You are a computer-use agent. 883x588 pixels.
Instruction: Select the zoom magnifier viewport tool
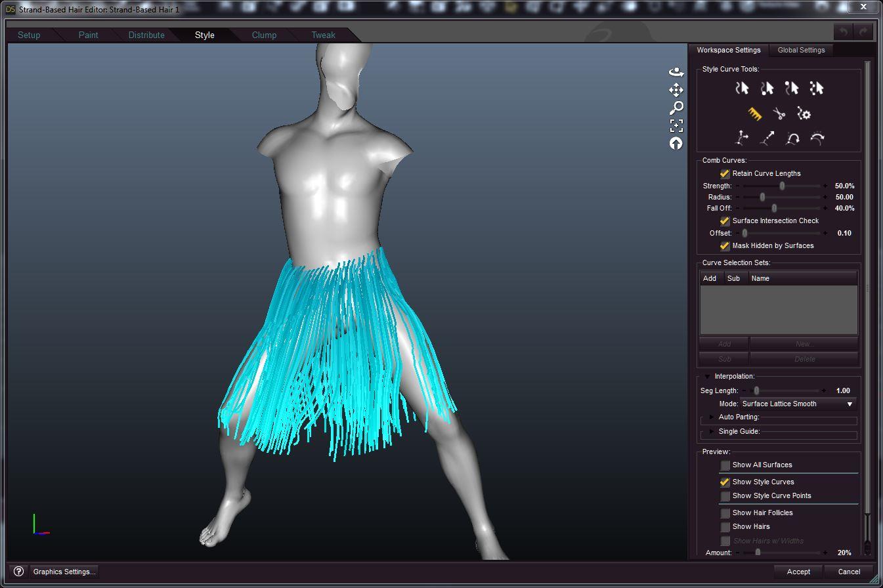coord(676,108)
